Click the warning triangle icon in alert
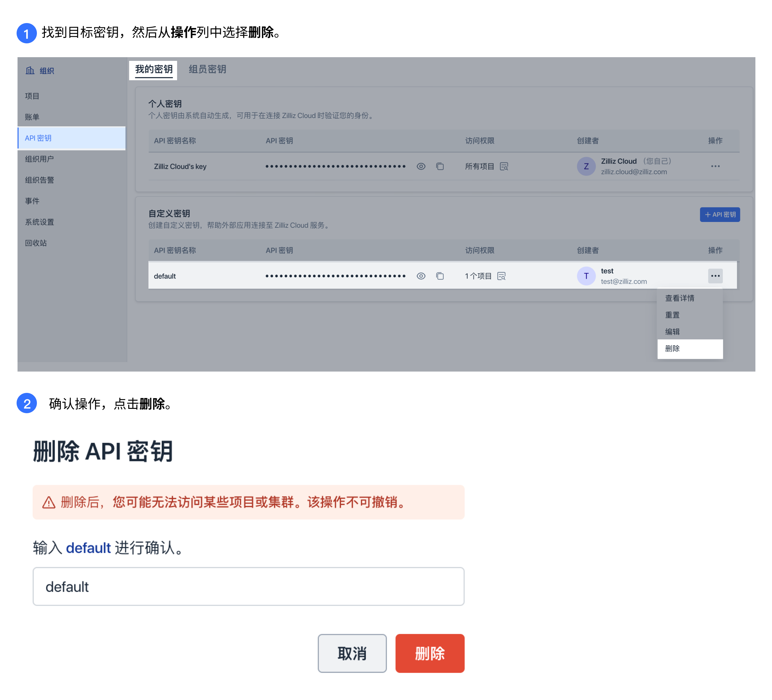 click(x=49, y=502)
